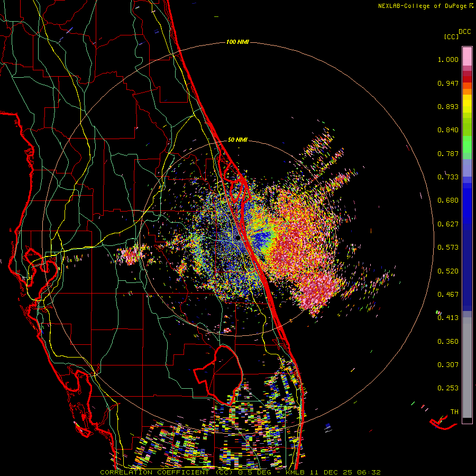Select the [CC] units label
Screen dimensions: 476x476
pyautogui.click(x=451, y=36)
